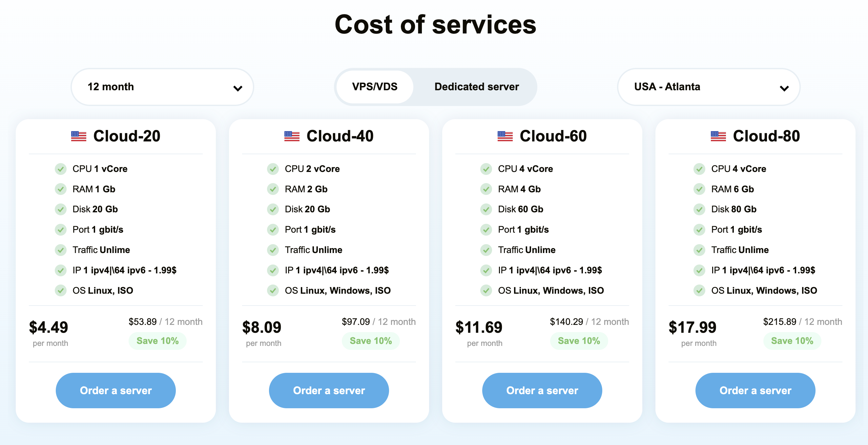Click the check icon beside Cloud-40 OS Linux, Windows, ISO
The height and width of the screenshot is (445, 868).
pyautogui.click(x=273, y=290)
